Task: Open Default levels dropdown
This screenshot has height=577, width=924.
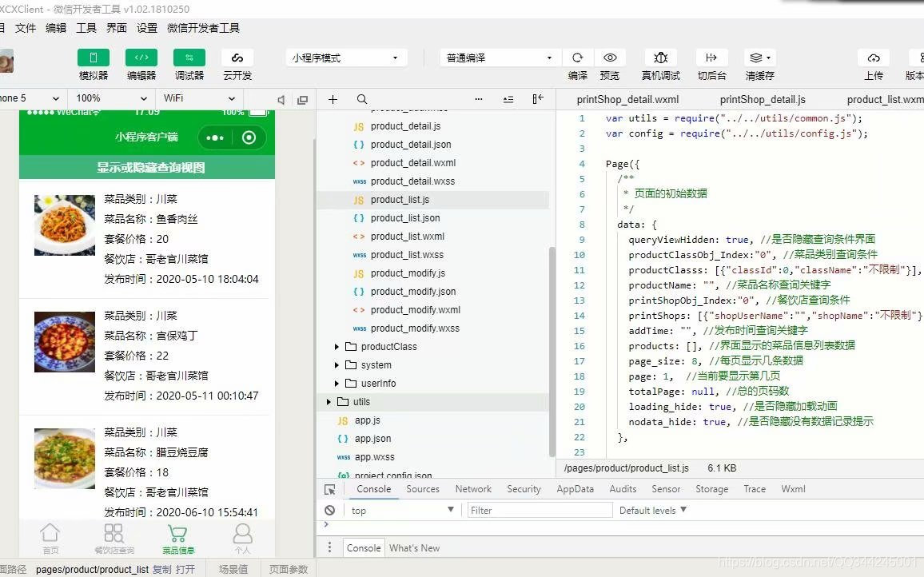Action: 652,511
